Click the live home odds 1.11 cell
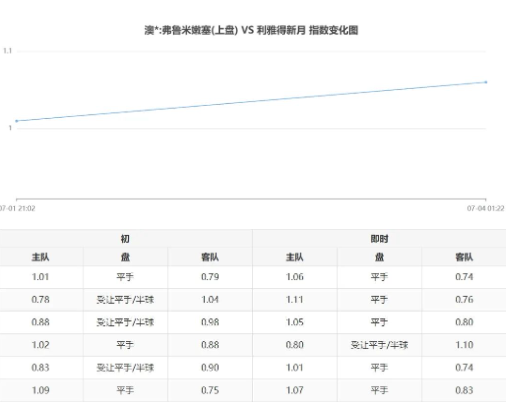This screenshot has height=410, width=510. tap(295, 300)
